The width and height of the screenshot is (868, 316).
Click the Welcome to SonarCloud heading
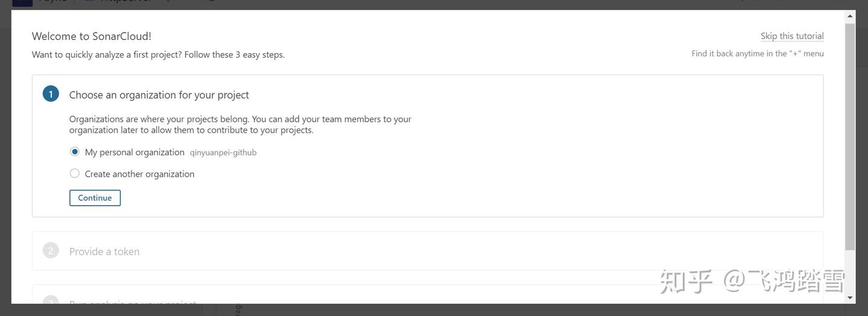(92, 36)
